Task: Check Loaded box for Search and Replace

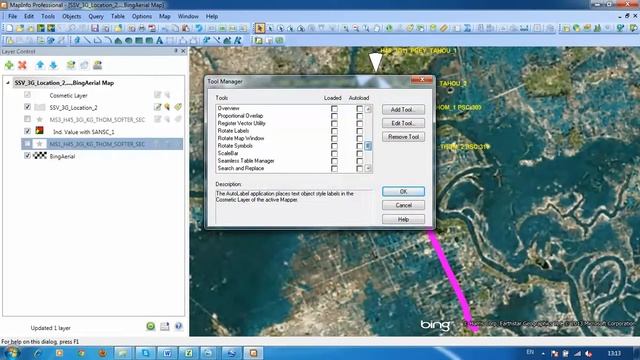Action: [x=334, y=169]
